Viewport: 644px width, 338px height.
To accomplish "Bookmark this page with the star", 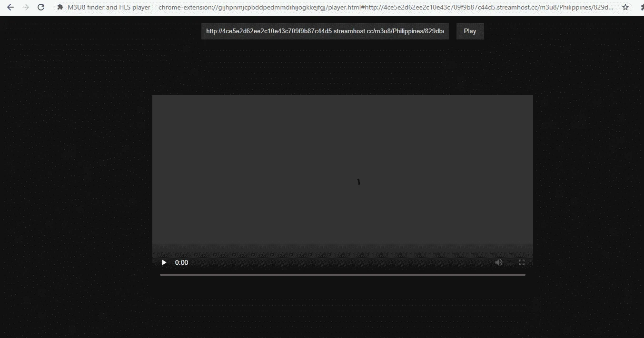I will pyautogui.click(x=625, y=7).
